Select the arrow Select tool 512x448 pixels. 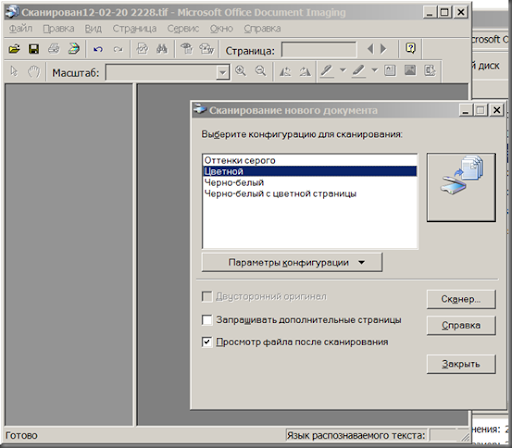(14, 71)
